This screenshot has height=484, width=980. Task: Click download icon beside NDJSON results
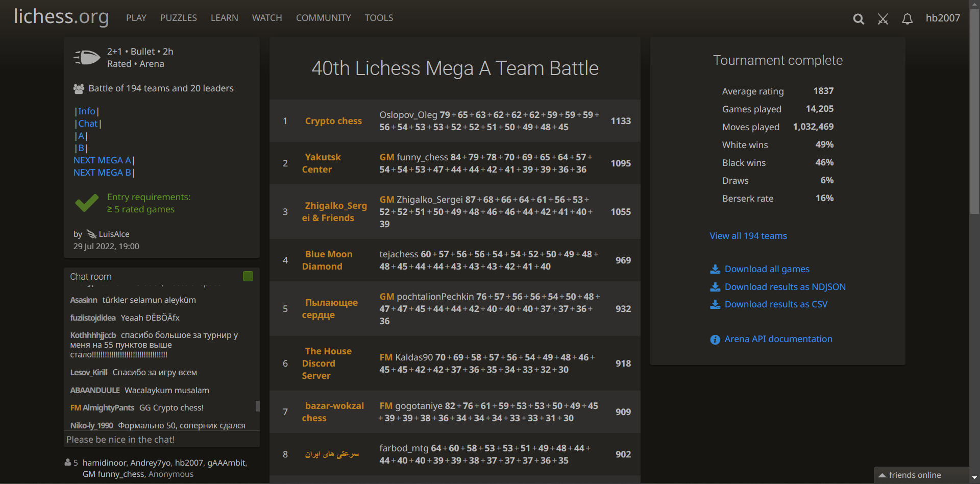(x=715, y=287)
